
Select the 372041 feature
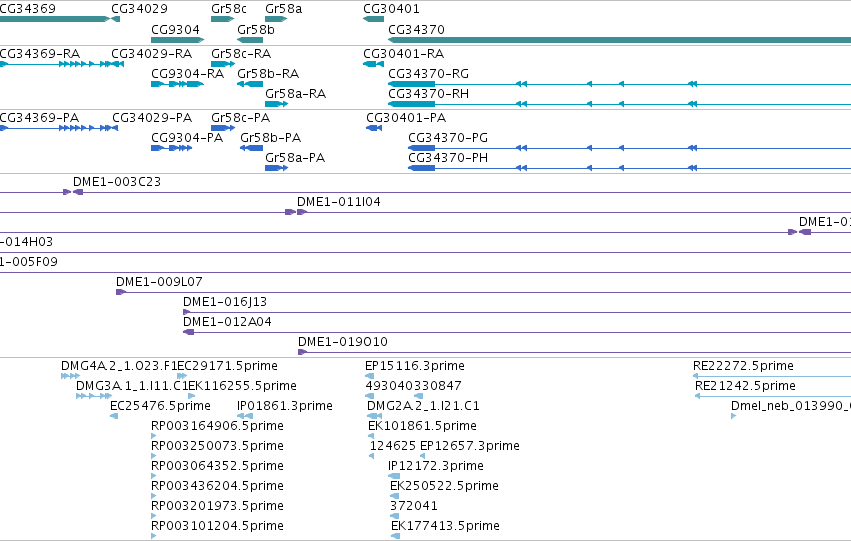pyautogui.click(x=395, y=516)
